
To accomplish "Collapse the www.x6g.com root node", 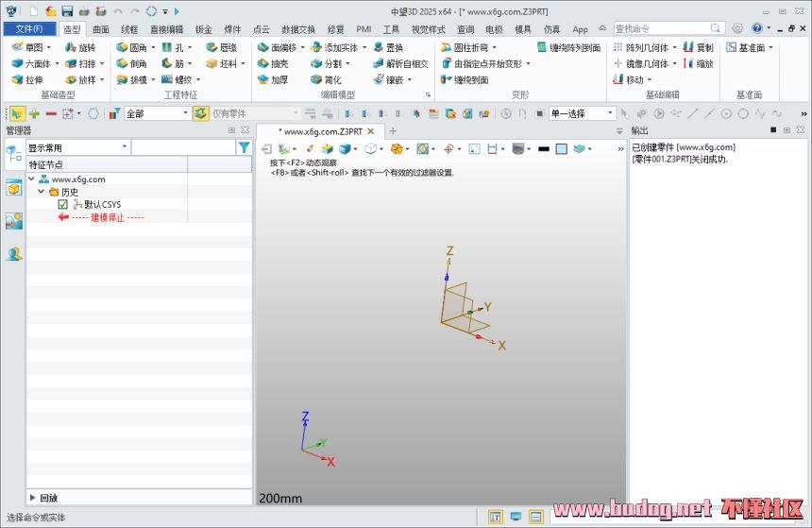I will (x=32, y=179).
